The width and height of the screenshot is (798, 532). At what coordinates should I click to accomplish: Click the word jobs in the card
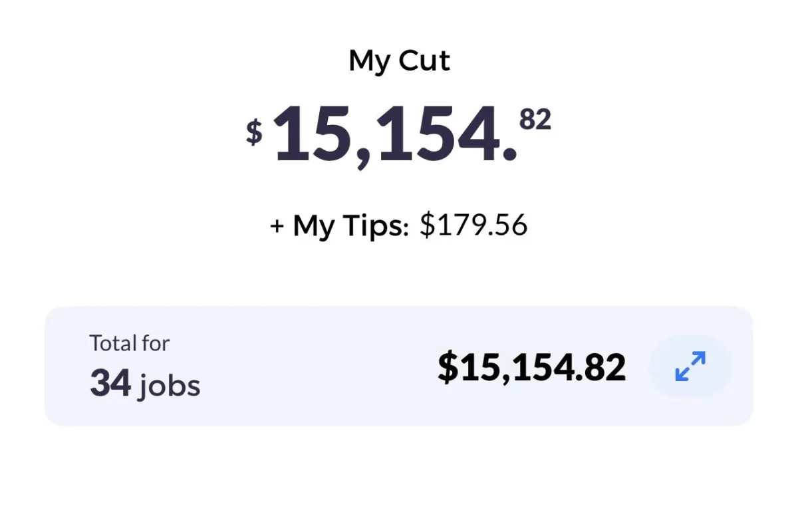coord(169,386)
